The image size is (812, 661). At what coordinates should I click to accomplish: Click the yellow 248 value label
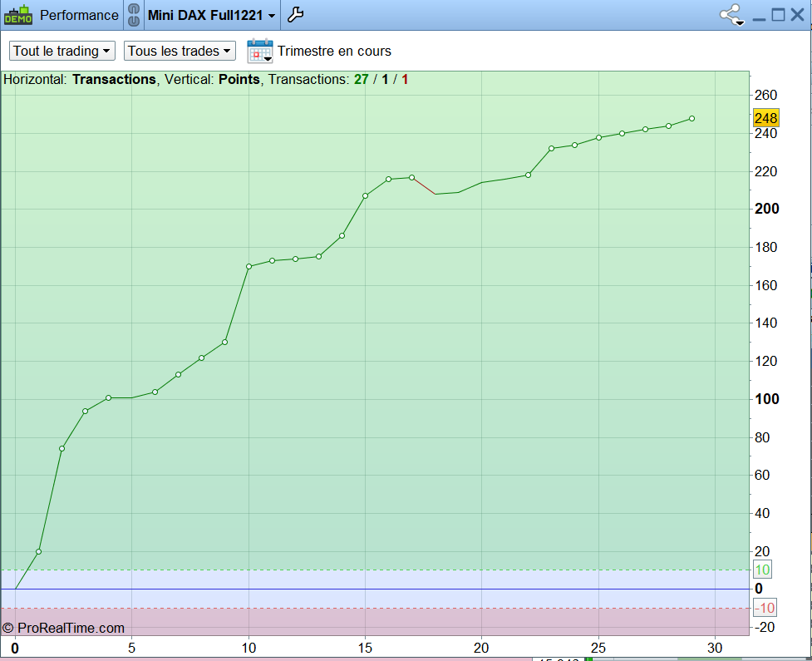pyautogui.click(x=766, y=118)
